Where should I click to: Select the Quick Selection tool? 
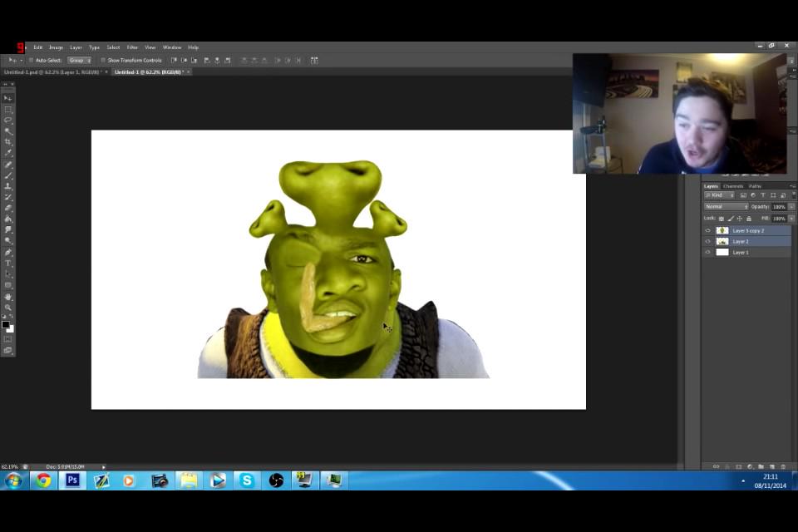pyautogui.click(x=8, y=131)
